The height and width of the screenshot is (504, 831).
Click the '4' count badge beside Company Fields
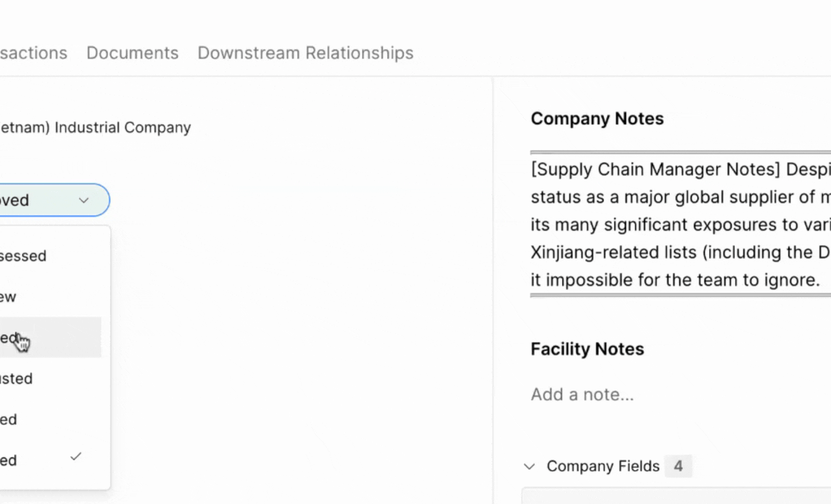[x=678, y=466]
